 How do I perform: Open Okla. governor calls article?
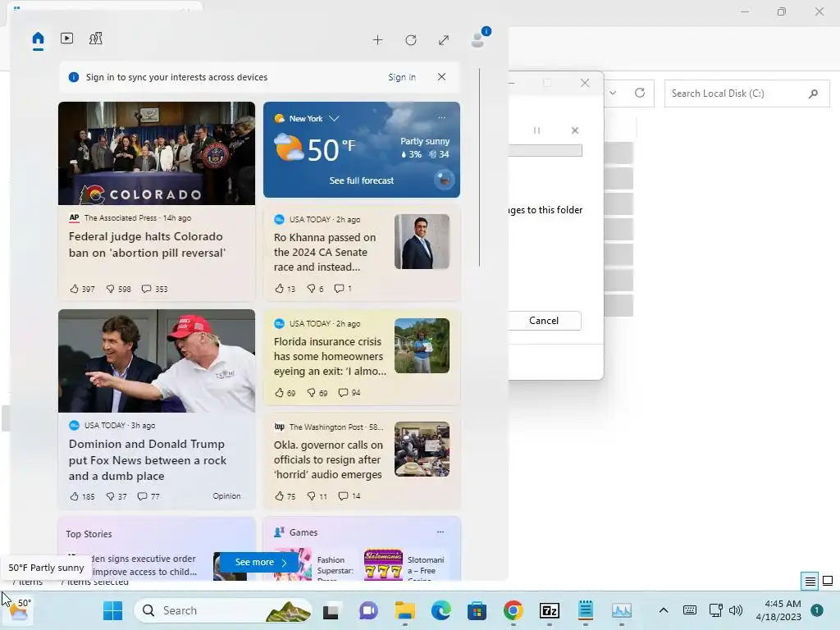tap(328, 459)
